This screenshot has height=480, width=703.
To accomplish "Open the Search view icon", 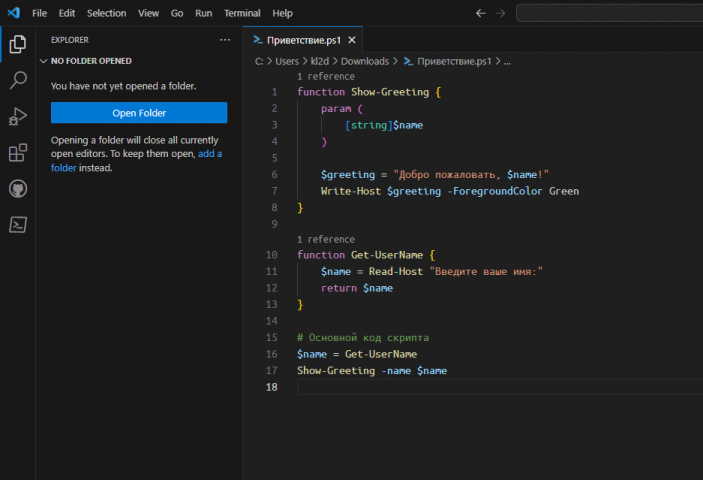I will coord(17,80).
